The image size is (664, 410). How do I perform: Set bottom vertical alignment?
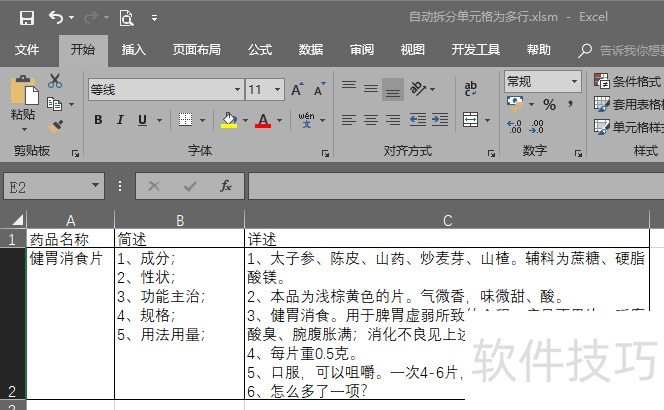pos(393,90)
